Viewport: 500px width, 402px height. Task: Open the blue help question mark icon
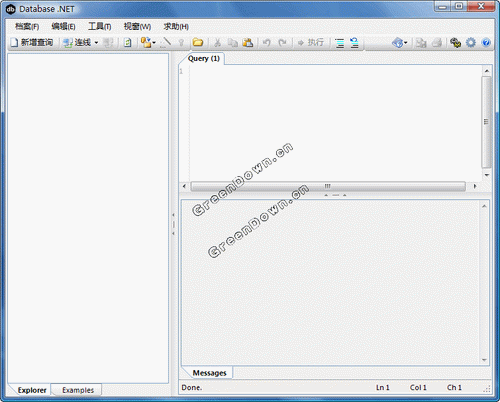pyautogui.click(x=486, y=42)
